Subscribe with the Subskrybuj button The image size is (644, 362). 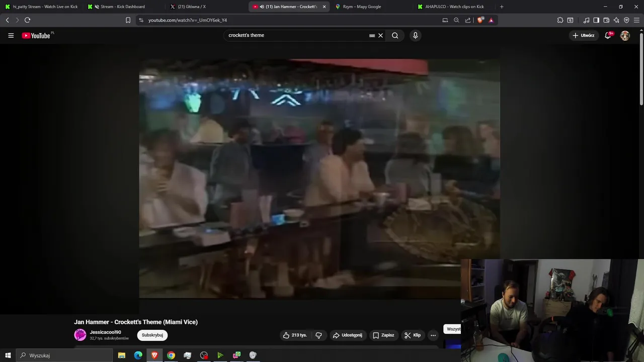pyautogui.click(x=152, y=335)
